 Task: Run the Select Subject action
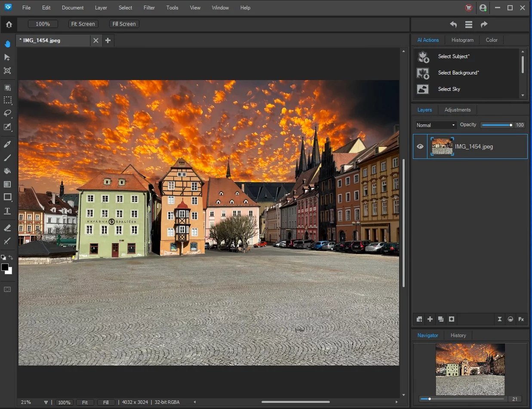(x=454, y=56)
